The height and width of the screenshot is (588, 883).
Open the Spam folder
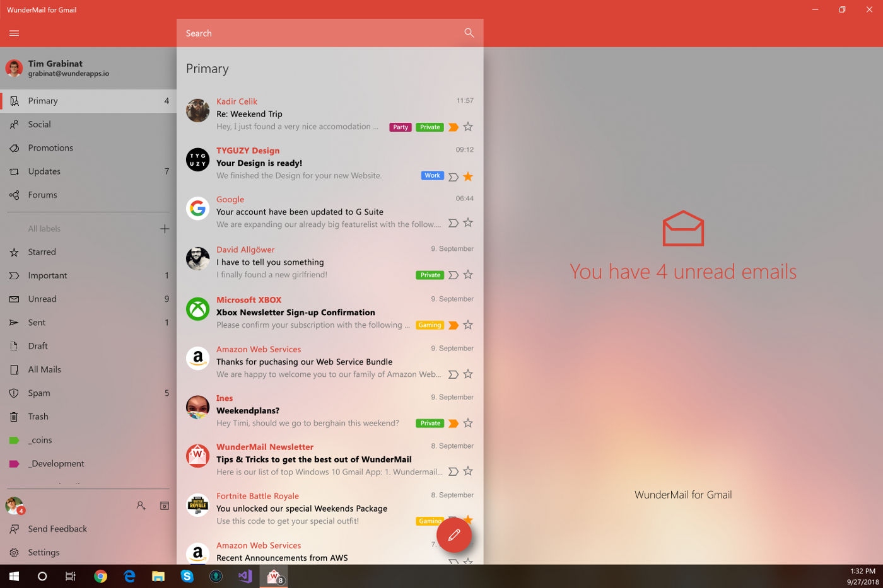88,393
